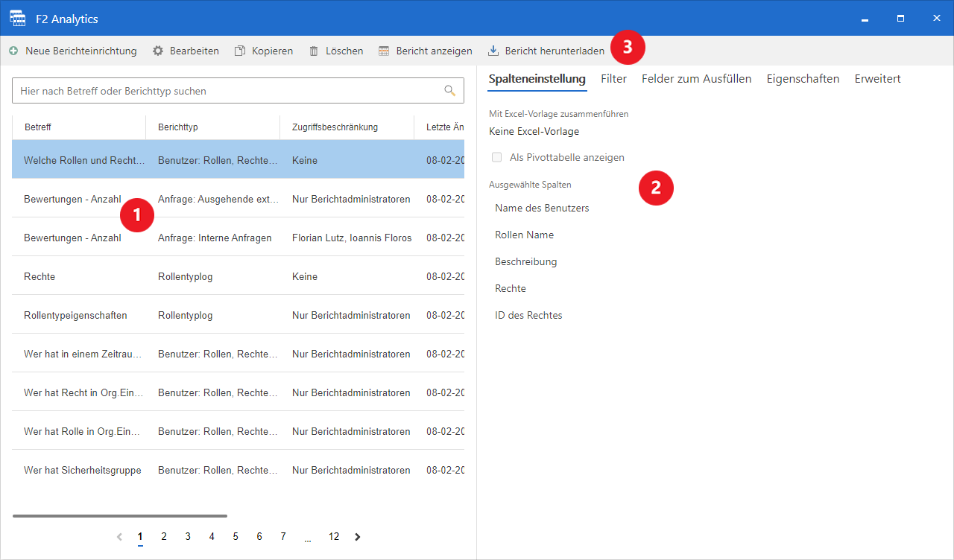
Task: Open page 5 of the report list
Action: point(236,536)
